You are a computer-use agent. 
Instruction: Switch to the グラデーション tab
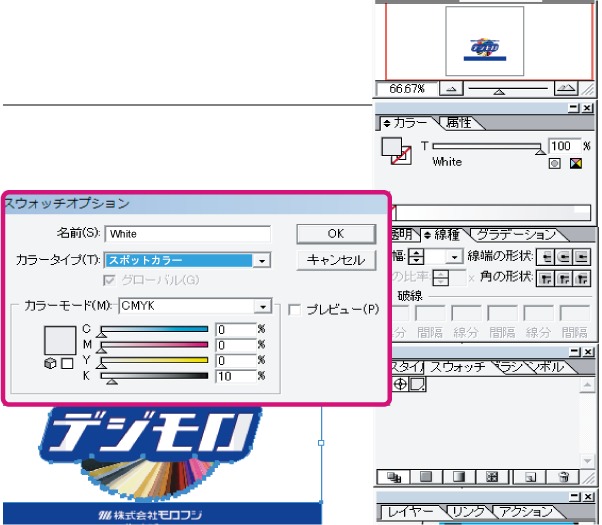coord(516,234)
